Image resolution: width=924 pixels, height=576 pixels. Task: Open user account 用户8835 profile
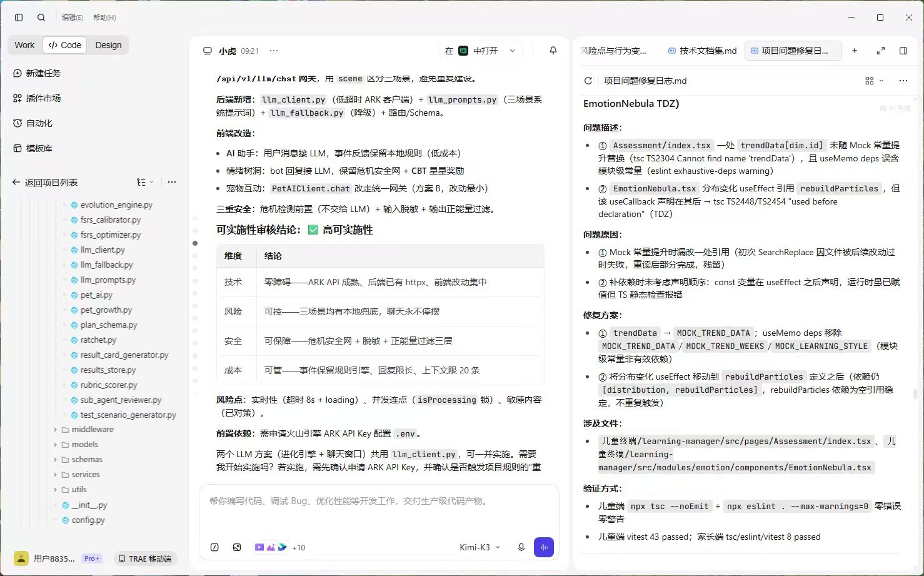[x=45, y=558]
